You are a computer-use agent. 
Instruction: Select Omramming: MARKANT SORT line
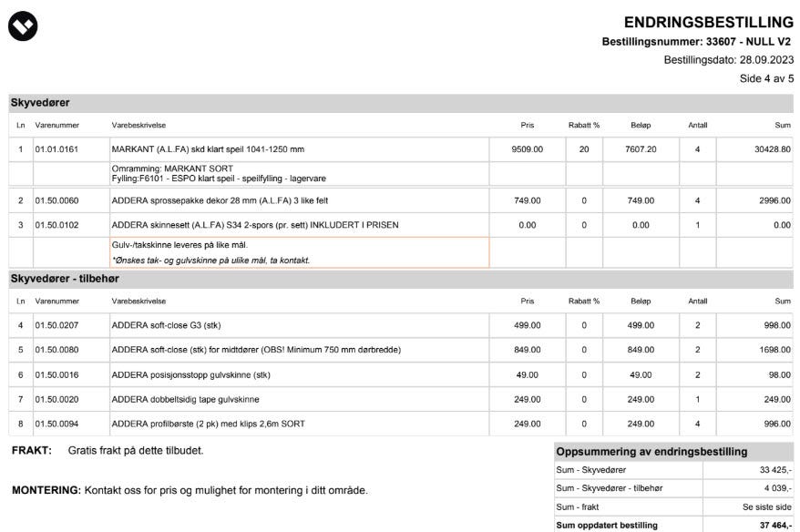[x=172, y=169]
